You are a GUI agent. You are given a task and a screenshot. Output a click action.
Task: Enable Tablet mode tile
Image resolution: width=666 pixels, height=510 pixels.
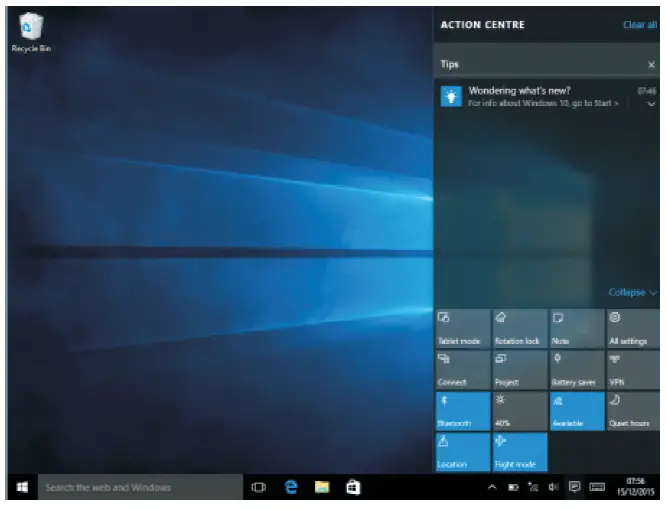click(462, 328)
